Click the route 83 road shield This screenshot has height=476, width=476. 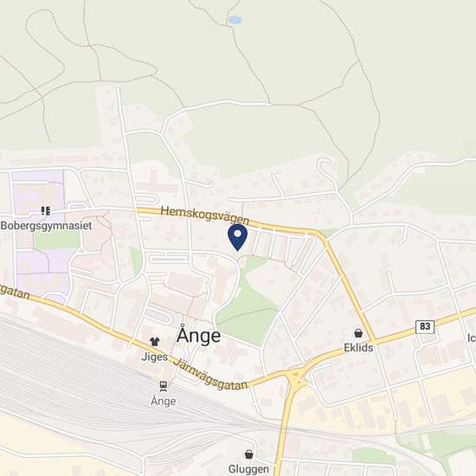(425, 326)
